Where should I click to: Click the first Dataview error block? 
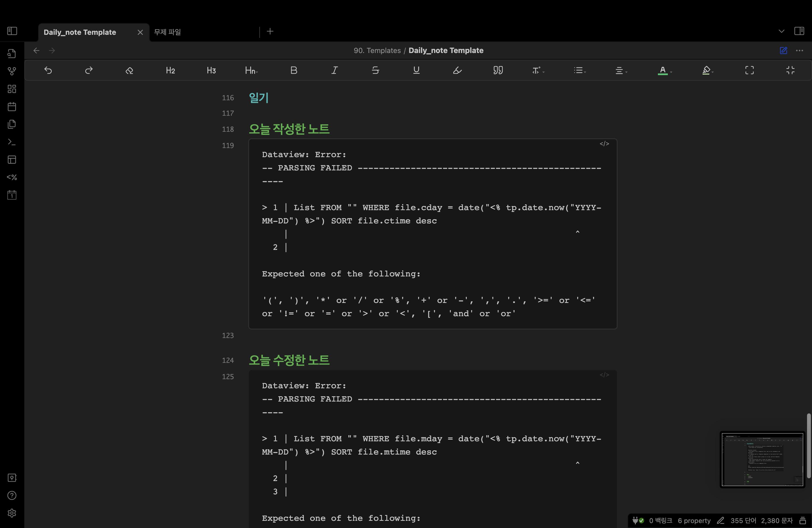[x=433, y=234]
